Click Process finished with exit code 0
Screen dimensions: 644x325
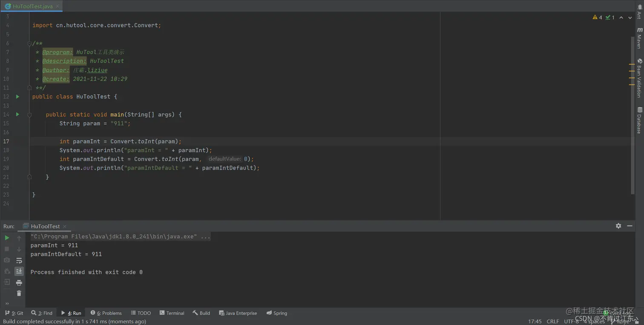[x=86, y=272]
